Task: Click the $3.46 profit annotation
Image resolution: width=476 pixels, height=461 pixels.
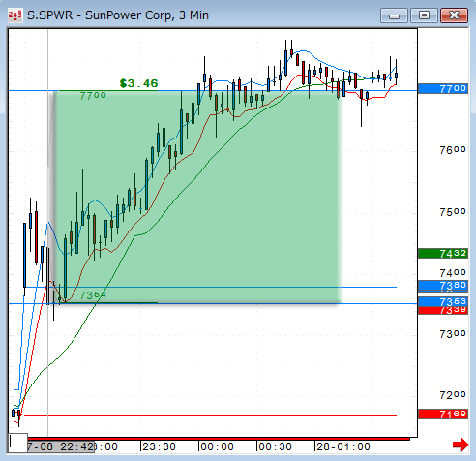Action: click(138, 83)
